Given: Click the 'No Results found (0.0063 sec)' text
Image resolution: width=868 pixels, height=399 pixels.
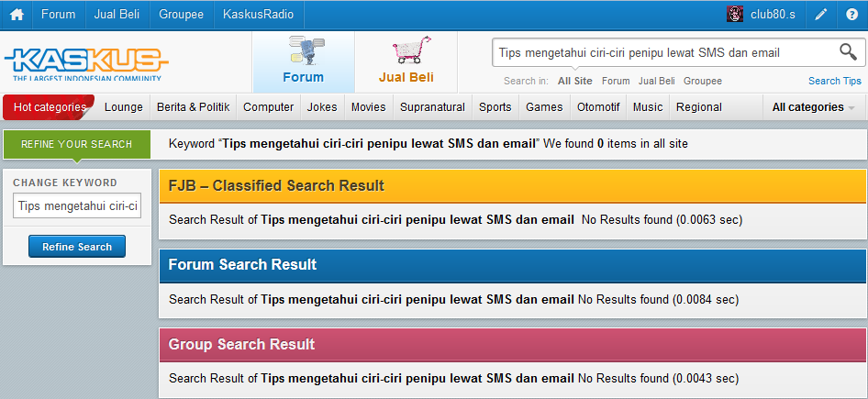Looking at the screenshot, I should click(x=662, y=220).
